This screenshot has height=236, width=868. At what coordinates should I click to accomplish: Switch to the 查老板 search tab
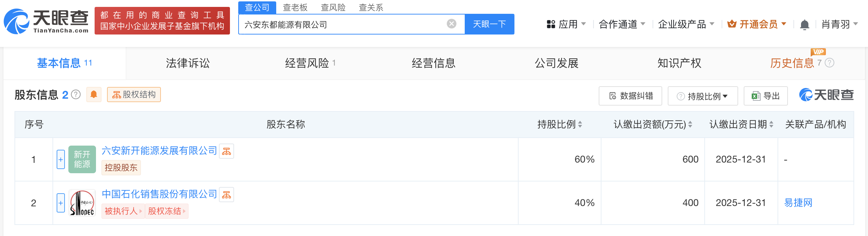click(x=295, y=7)
